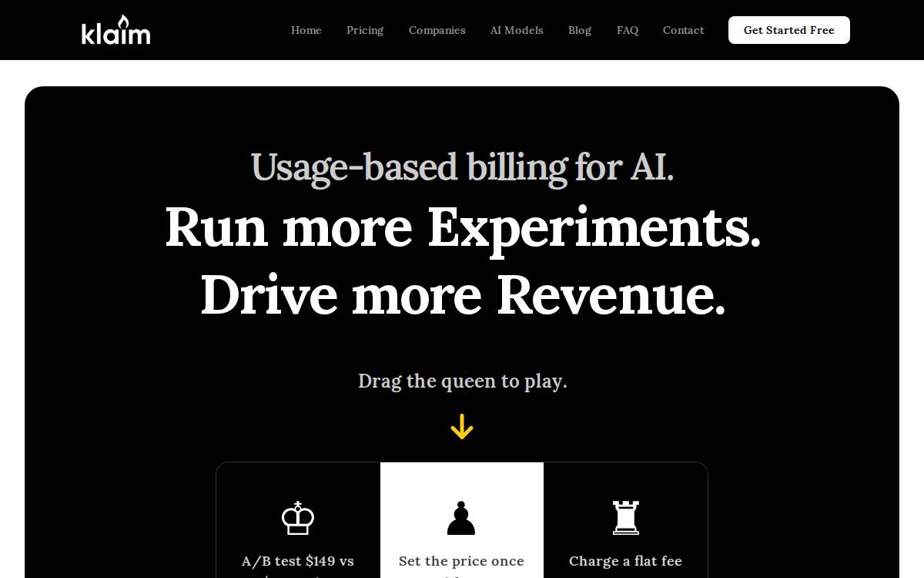
Task: Click the rook chess piece icon
Action: (x=625, y=517)
